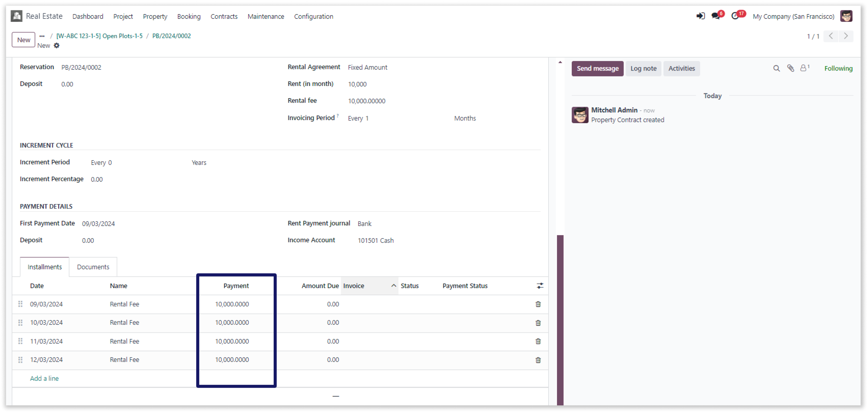Click the Invoicing Period Months unit
Image resolution: width=868 pixels, height=412 pixels.
[x=465, y=118]
